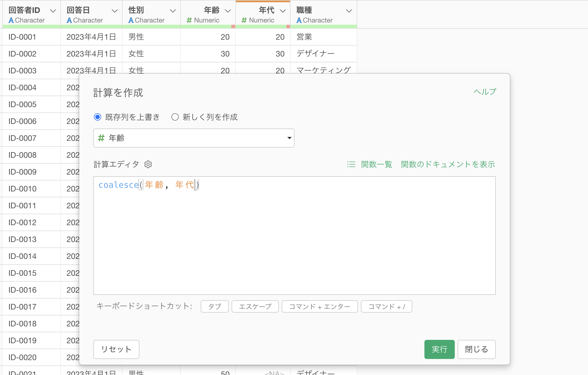Click the 実行 button to run the calculation

439,349
